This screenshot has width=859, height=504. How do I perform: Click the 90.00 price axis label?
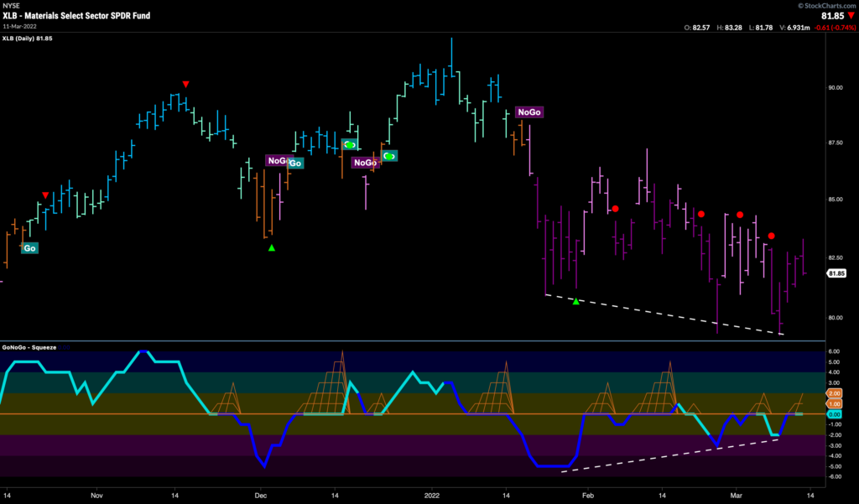[836, 88]
